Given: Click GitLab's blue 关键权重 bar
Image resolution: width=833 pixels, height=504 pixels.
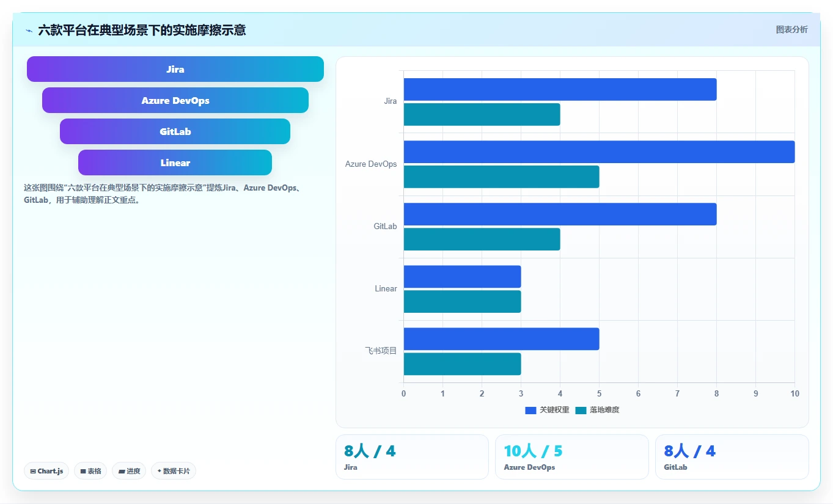Looking at the screenshot, I should (x=560, y=214).
